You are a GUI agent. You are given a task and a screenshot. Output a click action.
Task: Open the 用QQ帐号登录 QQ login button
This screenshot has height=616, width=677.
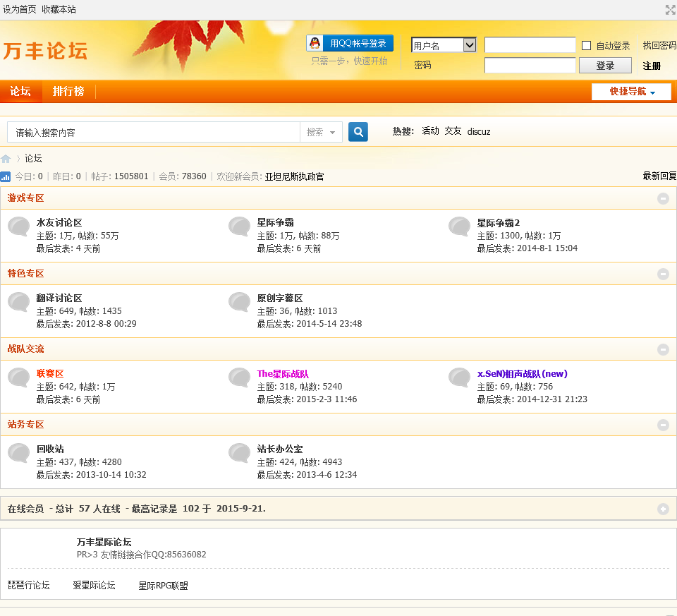[x=350, y=44]
